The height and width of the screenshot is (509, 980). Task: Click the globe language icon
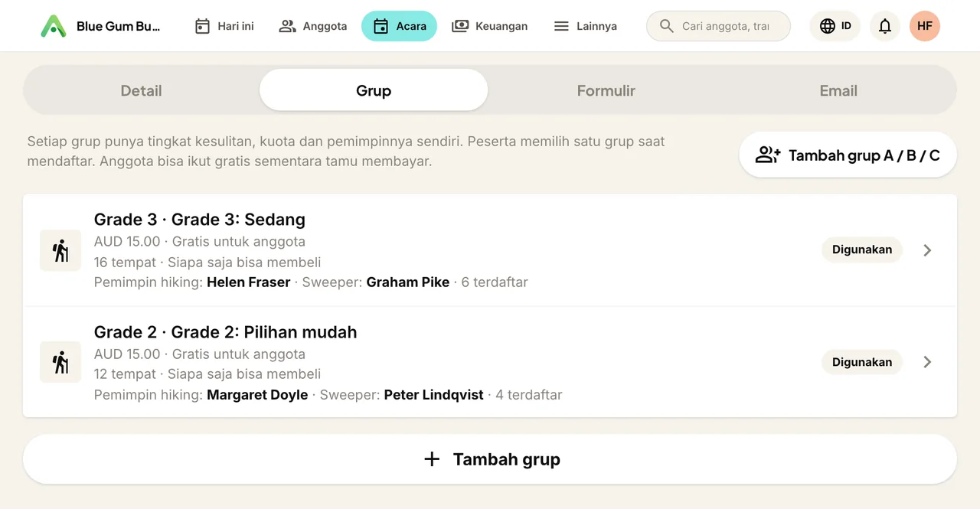point(828,26)
